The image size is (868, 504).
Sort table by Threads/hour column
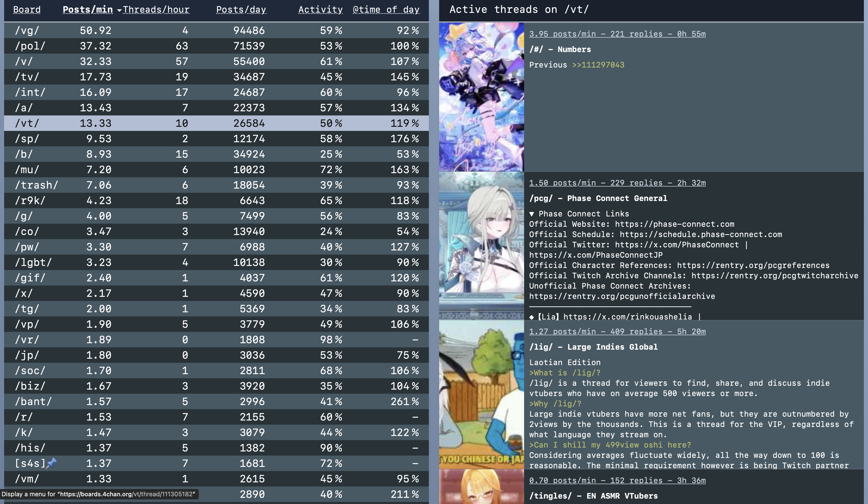click(156, 10)
